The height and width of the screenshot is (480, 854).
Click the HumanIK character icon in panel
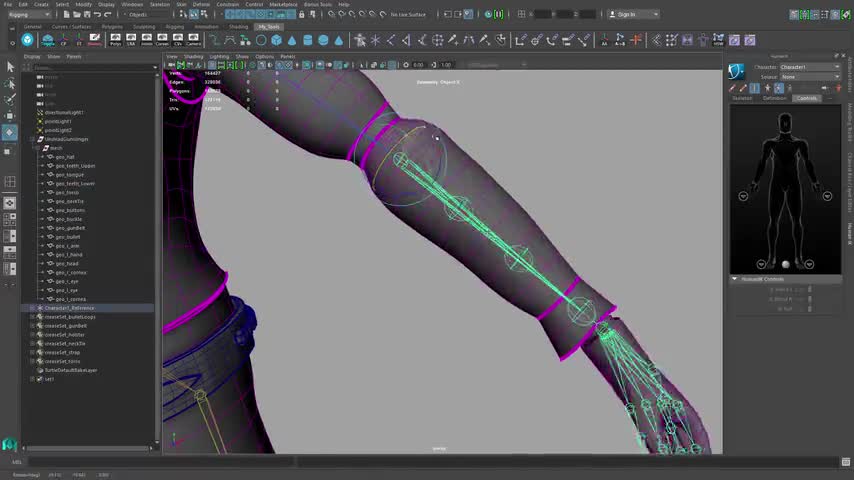(737, 71)
